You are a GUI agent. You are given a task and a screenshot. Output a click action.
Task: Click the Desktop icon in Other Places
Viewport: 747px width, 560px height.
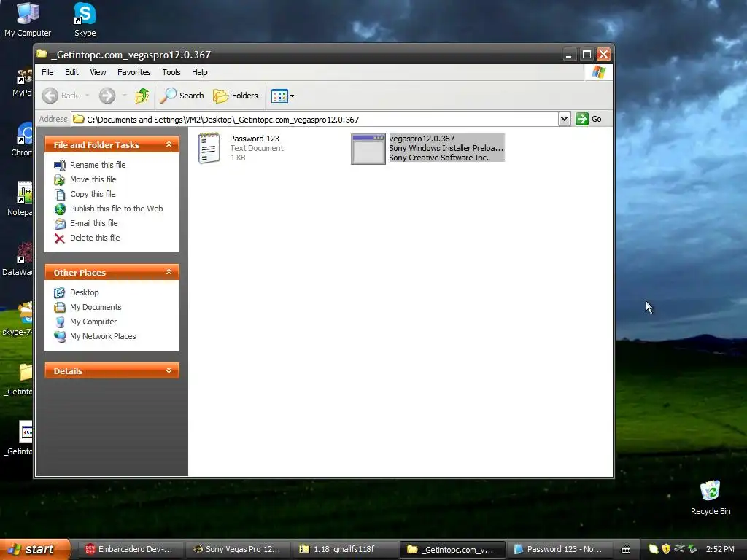[60, 293]
